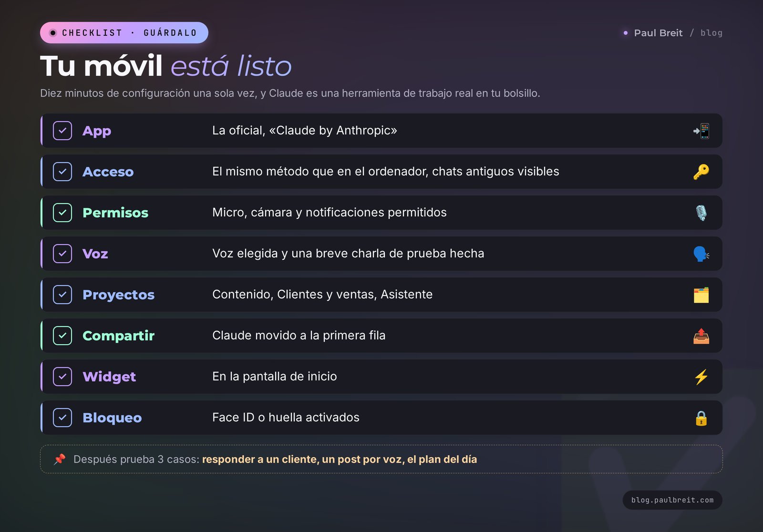Click the lightning bolt icon in Widget row
This screenshot has width=763, height=532.
(x=701, y=377)
